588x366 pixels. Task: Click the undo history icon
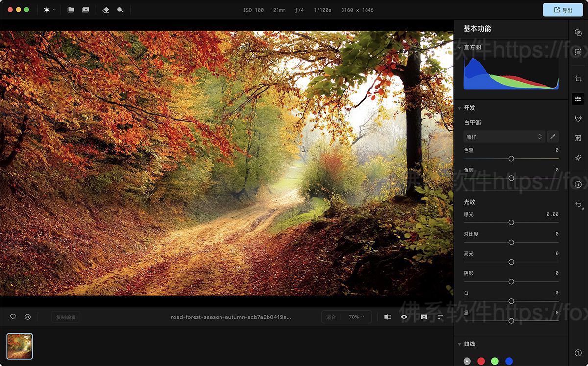[578, 204]
